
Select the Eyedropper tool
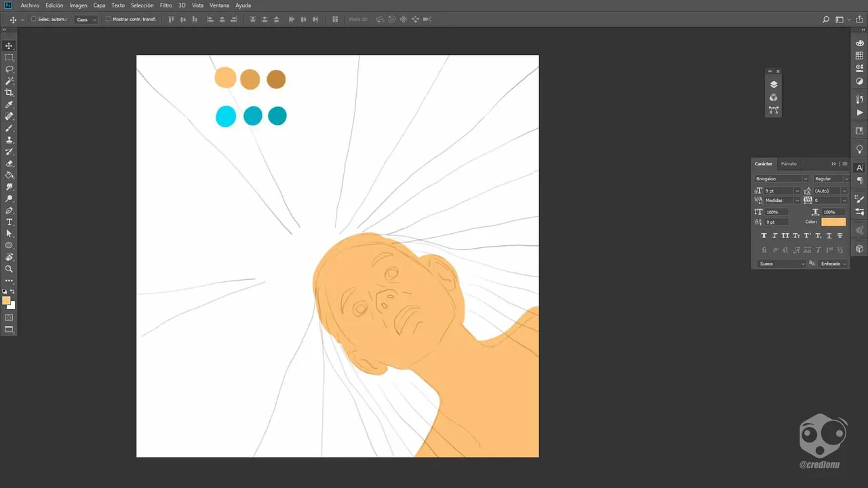click(x=9, y=105)
